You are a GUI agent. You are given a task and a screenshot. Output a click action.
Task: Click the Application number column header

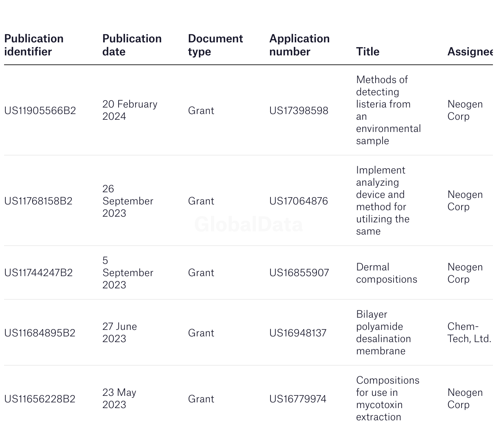click(299, 45)
